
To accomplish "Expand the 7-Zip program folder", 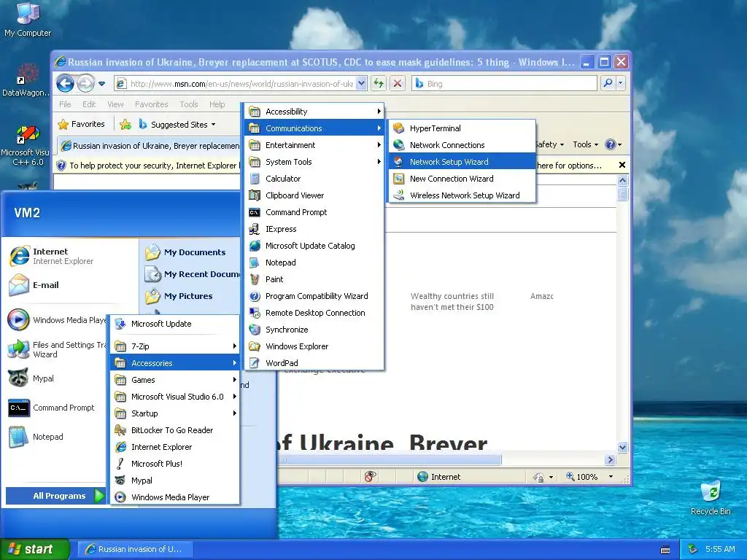I will click(175, 346).
